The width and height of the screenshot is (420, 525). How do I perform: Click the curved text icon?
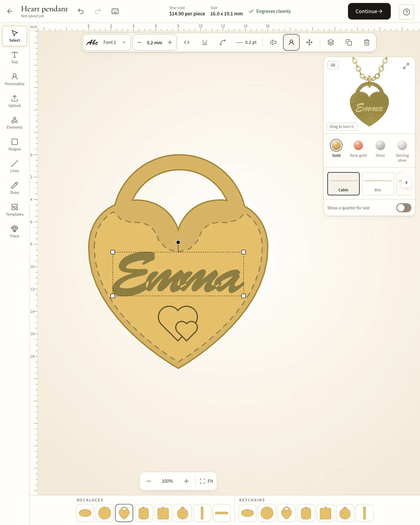223,42
